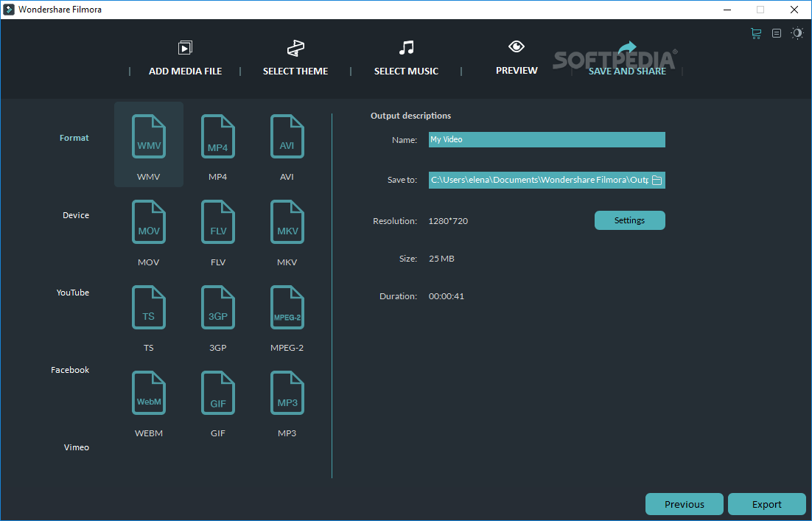
Task: Open the shopping cart icon
Action: pos(756,34)
